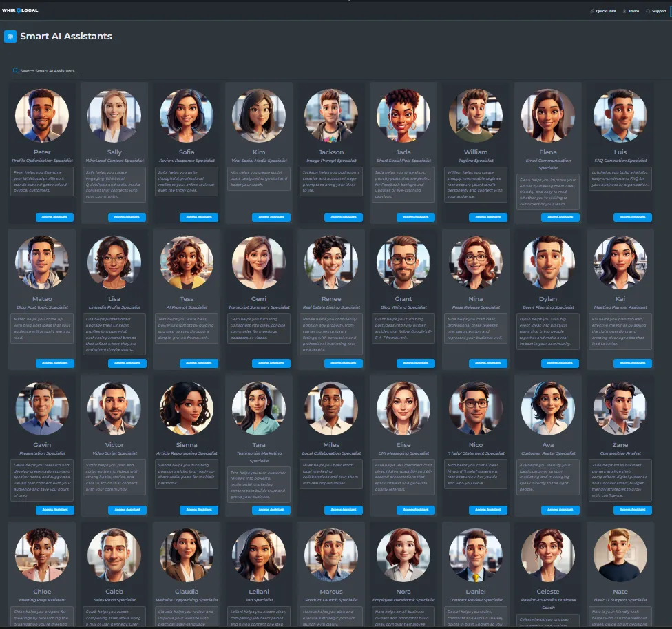The width and height of the screenshot is (672, 629).
Task: Open the Invite option in the top bar
Action: click(x=631, y=11)
